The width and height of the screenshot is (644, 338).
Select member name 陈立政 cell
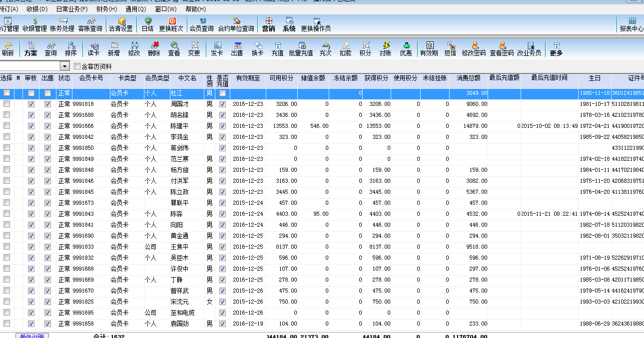tap(187, 192)
